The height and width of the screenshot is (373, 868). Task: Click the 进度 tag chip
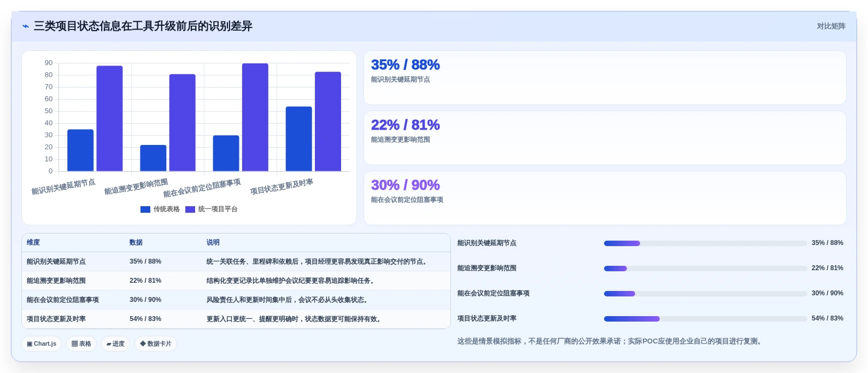click(115, 344)
